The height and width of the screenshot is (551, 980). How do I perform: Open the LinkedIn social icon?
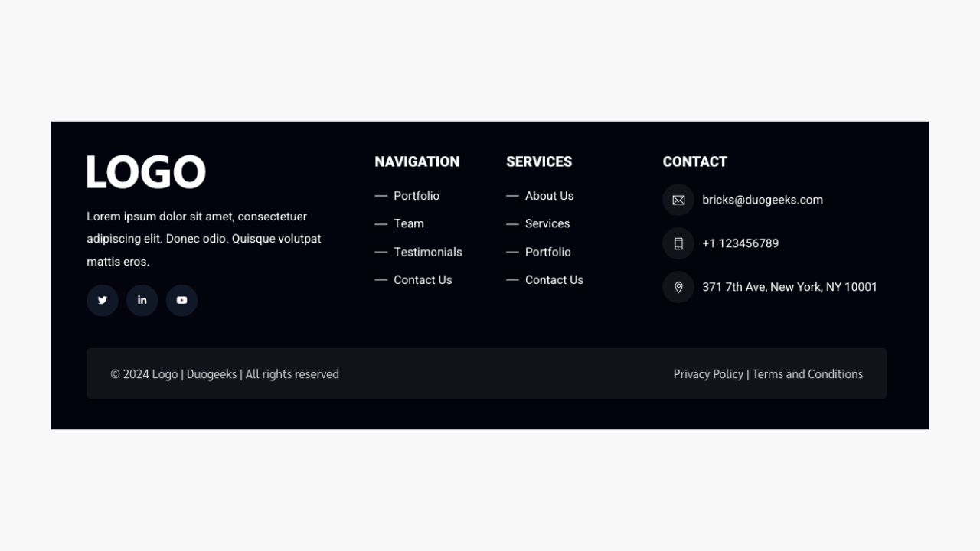click(x=142, y=301)
